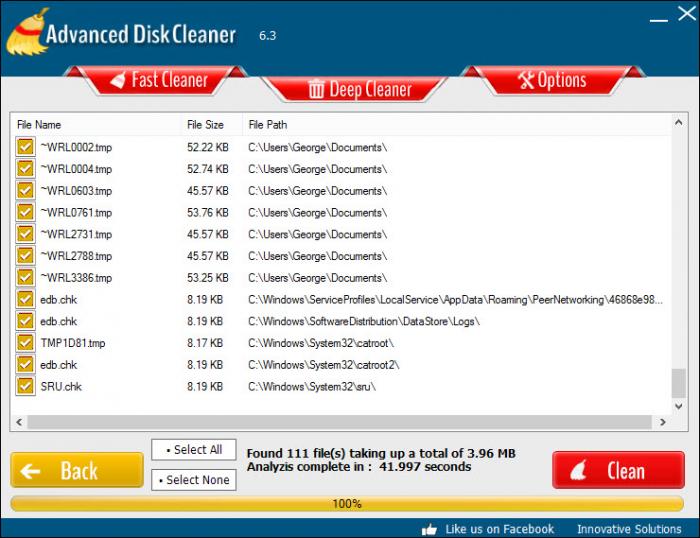700x538 pixels.
Task: Select the ~WRL0002.tmp file name
Action: (x=76, y=147)
